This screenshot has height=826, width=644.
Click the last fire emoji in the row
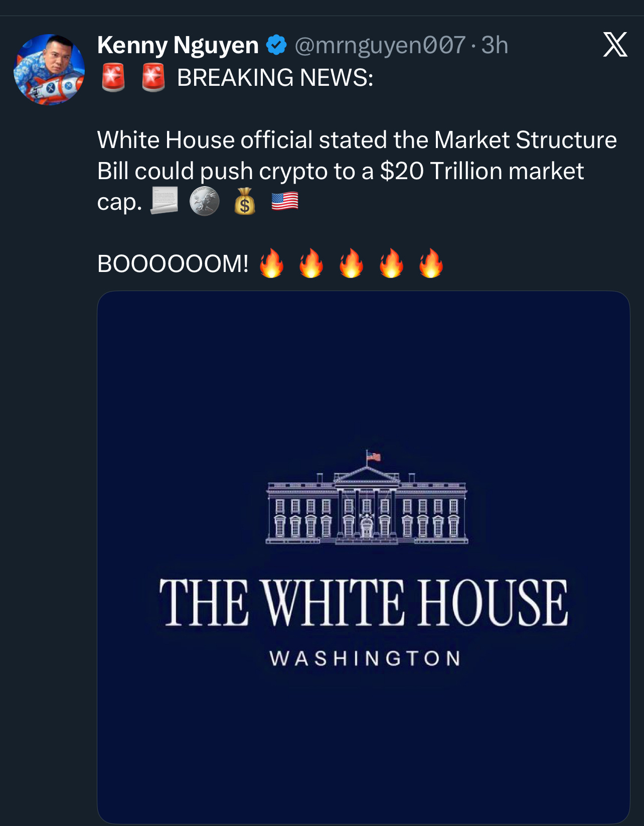click(x=431, y=263)
